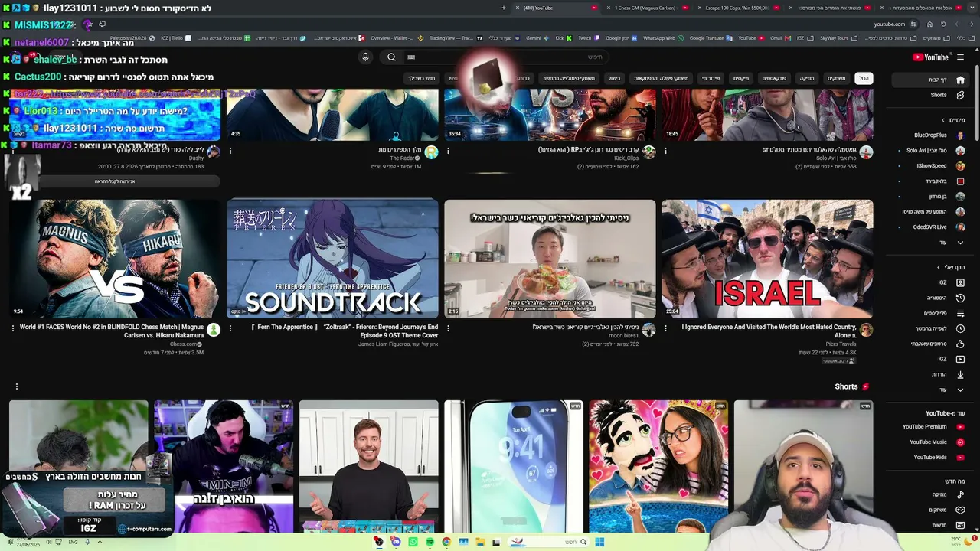Collapse the sidebar with the hamburger menu icon
This screenshot has width=980, height=551.
coord(960,57)
